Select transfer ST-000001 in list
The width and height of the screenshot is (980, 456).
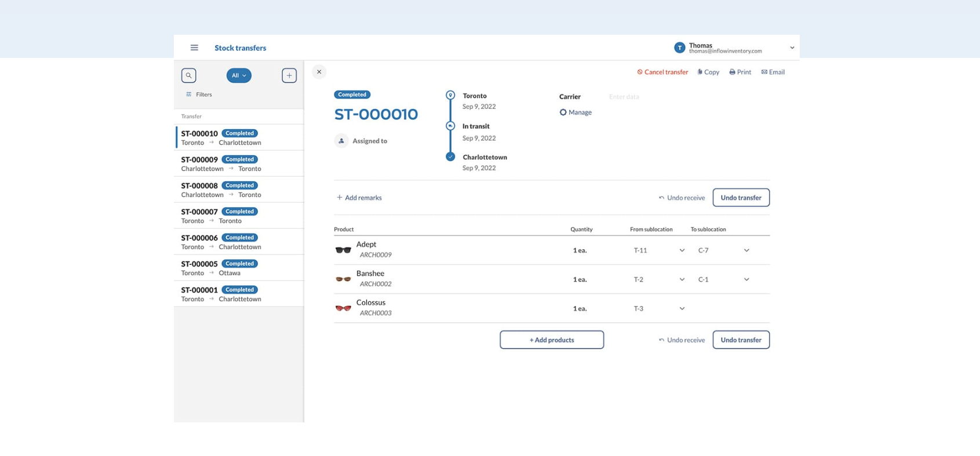click(x=239, y=294)
